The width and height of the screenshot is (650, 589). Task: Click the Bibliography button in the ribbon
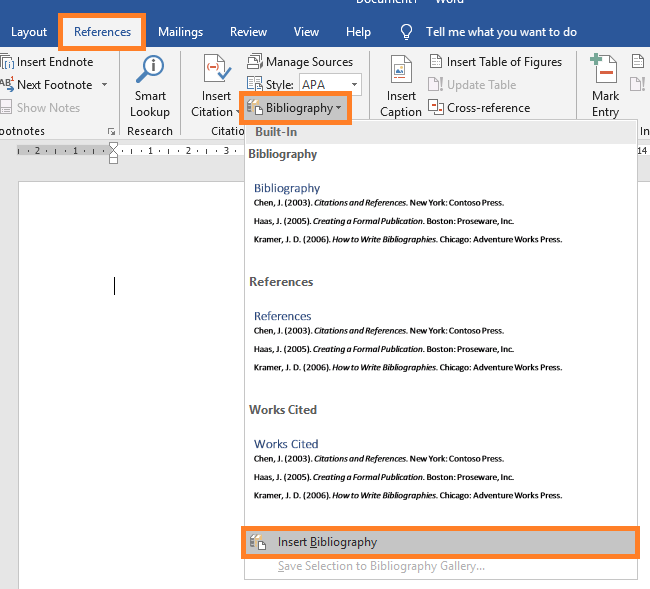tap(295, 108)
